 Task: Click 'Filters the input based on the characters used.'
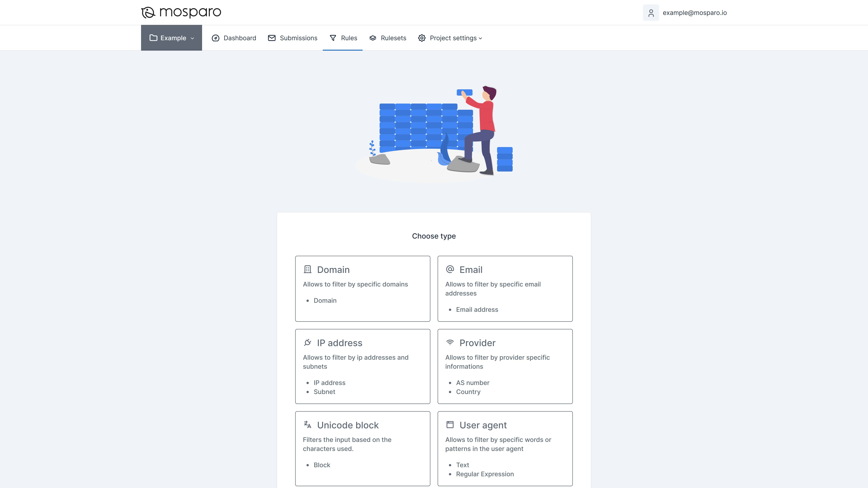(x=347, y=444)
